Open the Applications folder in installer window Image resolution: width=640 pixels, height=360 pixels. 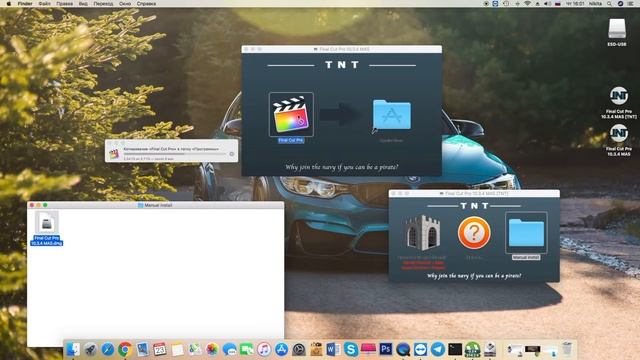pyautogui.click(x=391, y=115)
